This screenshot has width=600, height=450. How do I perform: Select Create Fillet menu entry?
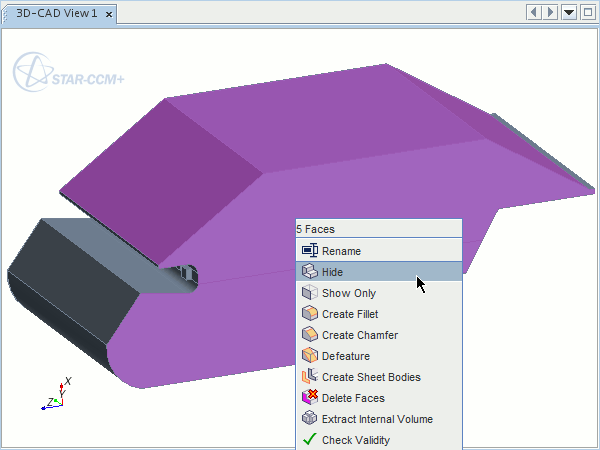379,314
